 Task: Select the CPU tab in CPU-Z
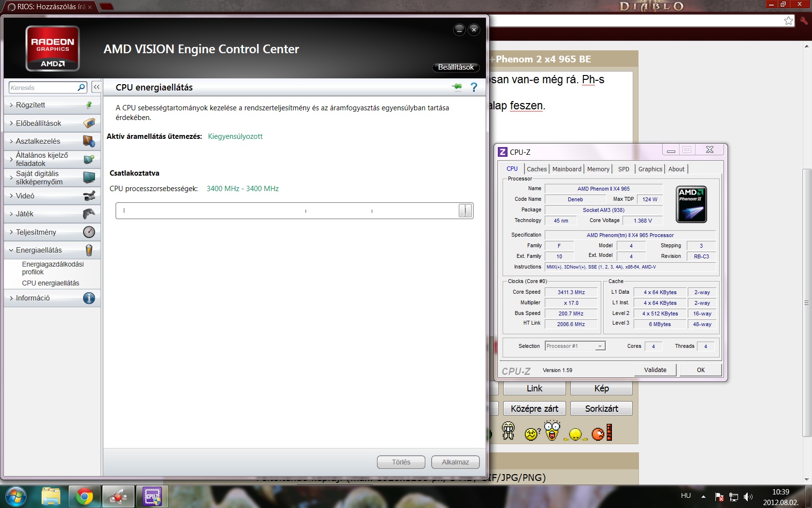512,169
